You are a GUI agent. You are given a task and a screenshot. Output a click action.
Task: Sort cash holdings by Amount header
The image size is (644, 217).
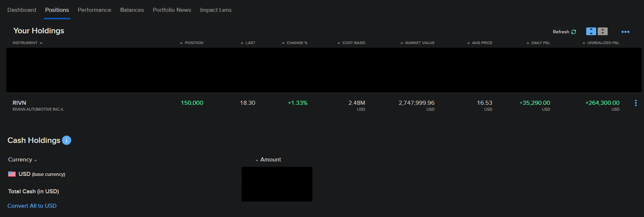(x=270, y=160)
